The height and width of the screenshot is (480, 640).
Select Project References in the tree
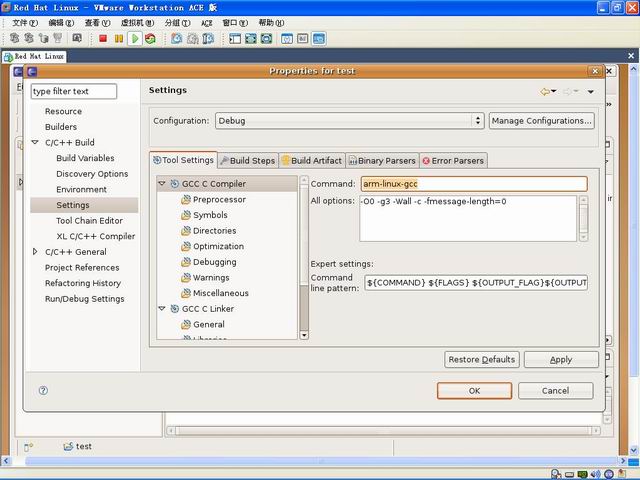click(82, 268)
